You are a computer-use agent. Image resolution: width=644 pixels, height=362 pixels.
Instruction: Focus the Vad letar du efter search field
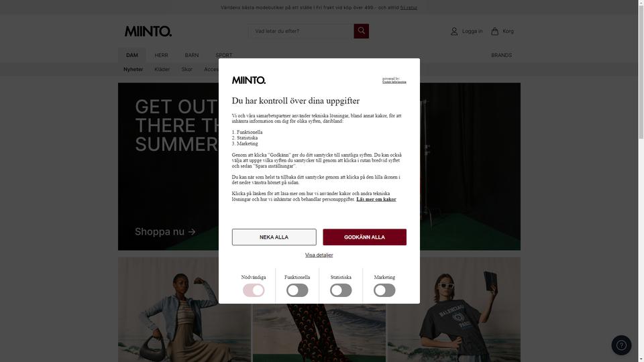[x=301, y=31]
